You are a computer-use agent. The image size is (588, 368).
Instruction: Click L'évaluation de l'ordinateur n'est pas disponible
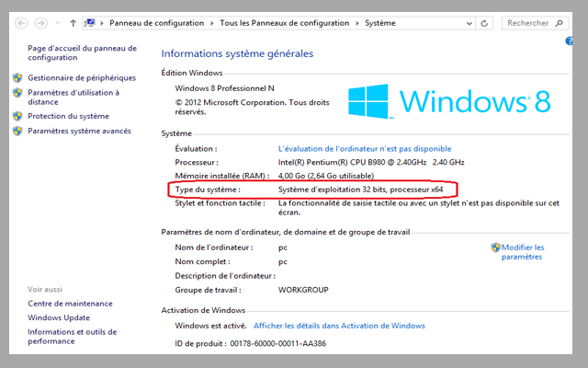pos(365,148)
